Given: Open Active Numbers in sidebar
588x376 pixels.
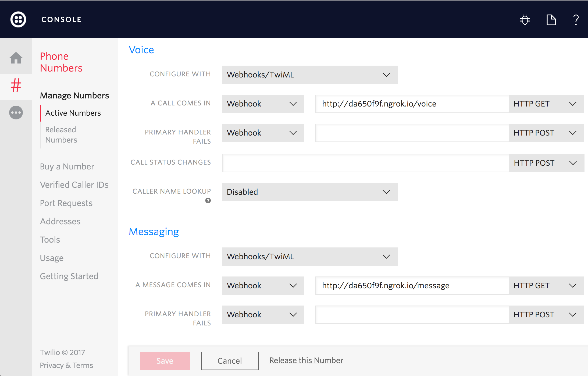Looking at the screenshot, I should pos(73,113).
